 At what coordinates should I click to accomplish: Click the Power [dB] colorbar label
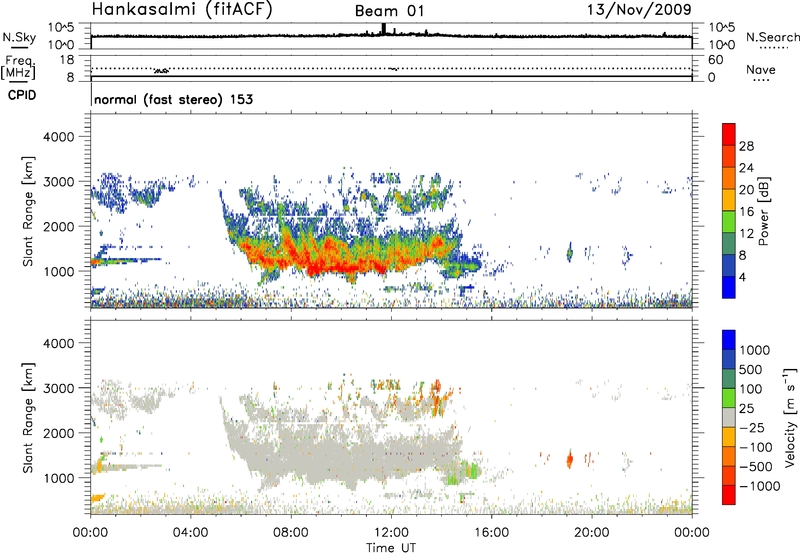pos(763,211)
